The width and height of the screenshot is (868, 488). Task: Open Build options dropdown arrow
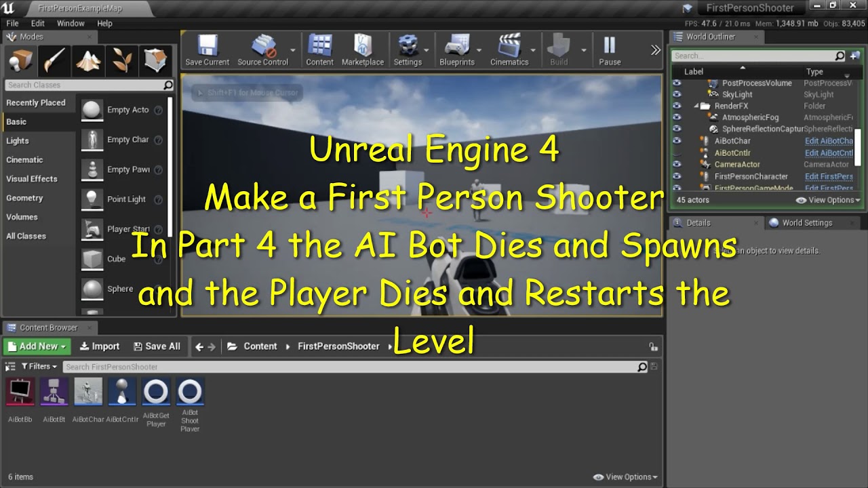point(583,50)
